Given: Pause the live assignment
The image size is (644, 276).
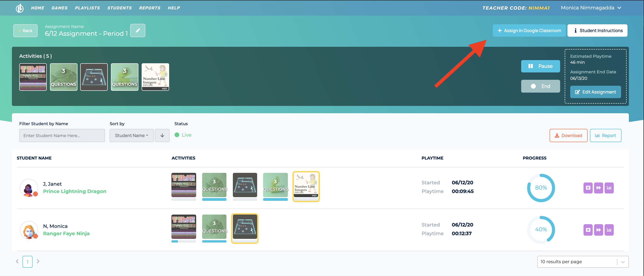Looking at the screenshot, I should (x=540, y=66).
